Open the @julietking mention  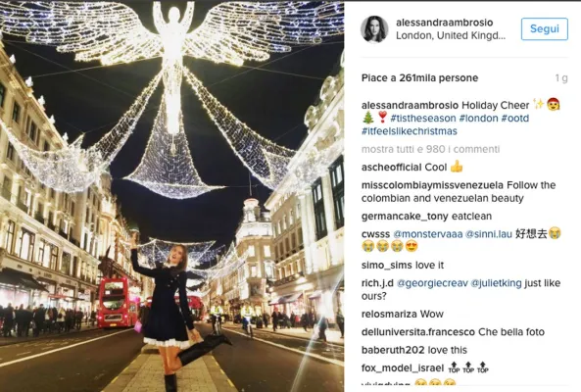pyautogui.click(x=496, y=283)
